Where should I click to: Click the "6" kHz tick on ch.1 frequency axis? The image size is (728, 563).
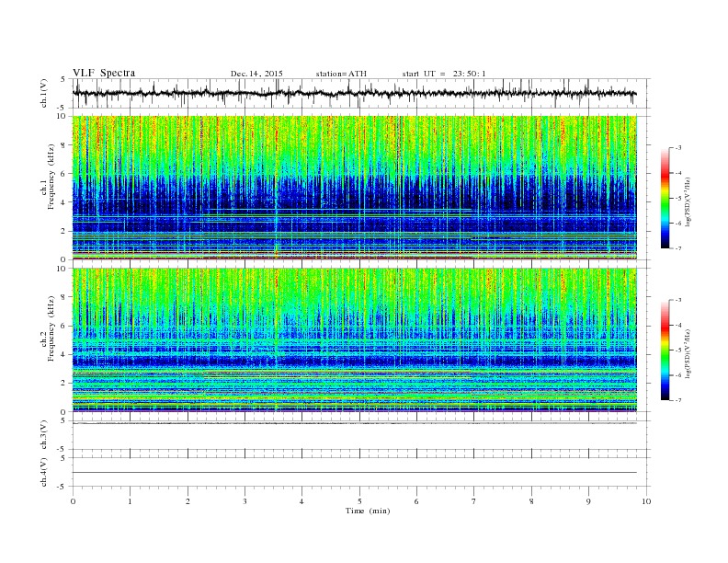tap(63, 174)
